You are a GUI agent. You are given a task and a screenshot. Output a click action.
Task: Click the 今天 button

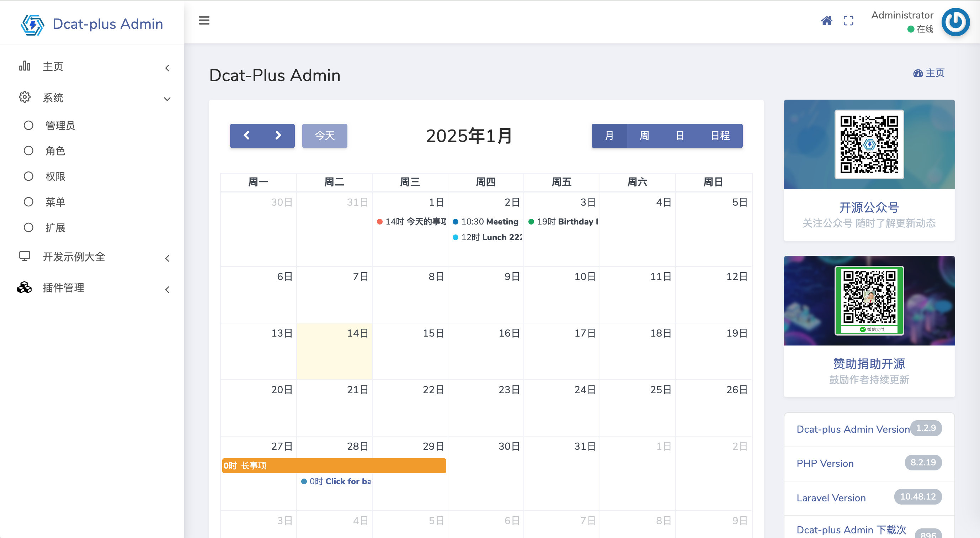coord(325,136)
